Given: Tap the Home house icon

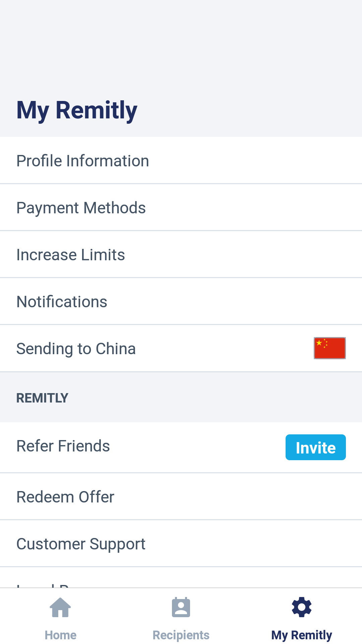Looking at the screenshot, I should click(x=60, y=607).
